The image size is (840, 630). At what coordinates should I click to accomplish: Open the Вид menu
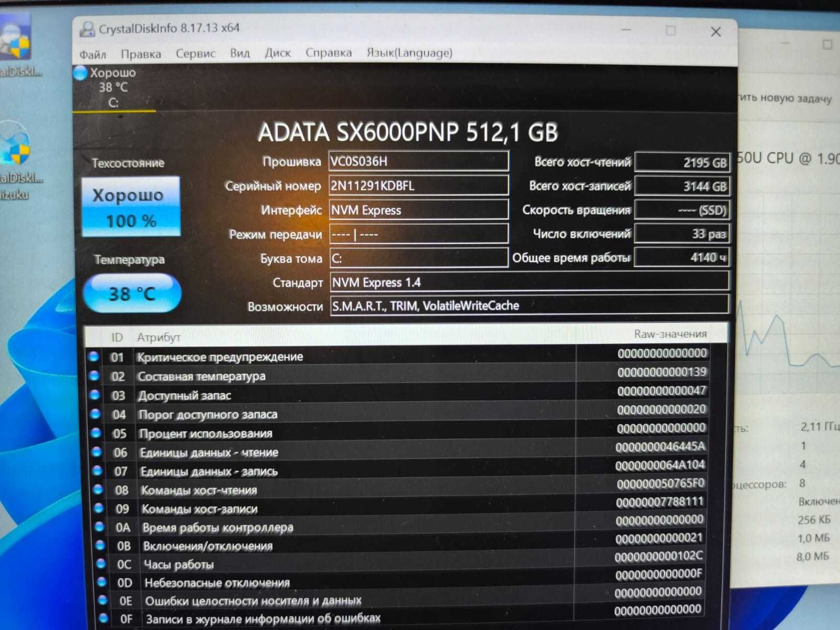coord(239,53)
